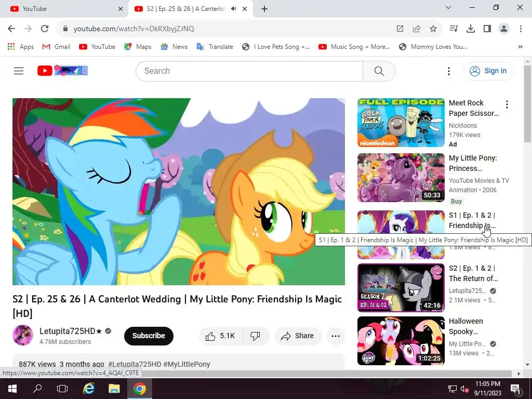The image size is (532, 399).
Task: Open Gmail bookmark
Action: 56,47
